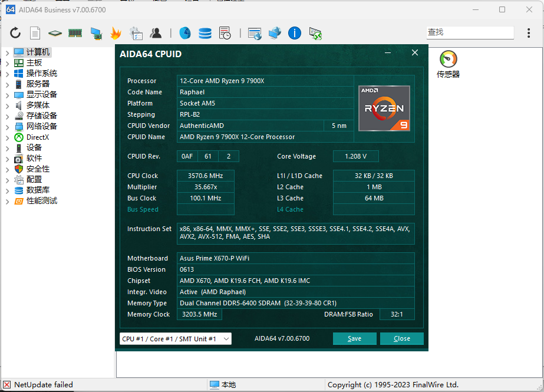Click the memory module toolbar icon
The image size is (544, 392).
[x=75, y=33]
